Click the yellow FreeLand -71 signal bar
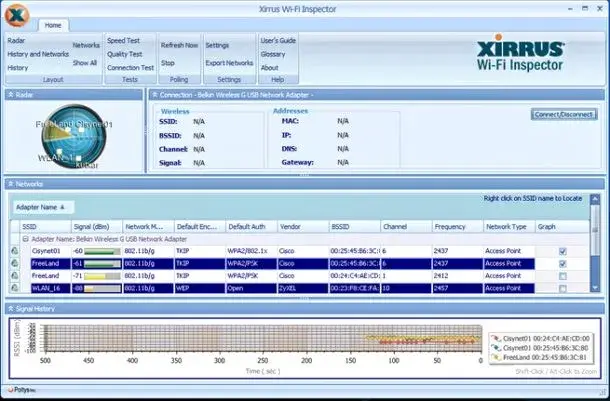Image resolution: width=610 pixels, height=401 pixels. pos(102,276)
